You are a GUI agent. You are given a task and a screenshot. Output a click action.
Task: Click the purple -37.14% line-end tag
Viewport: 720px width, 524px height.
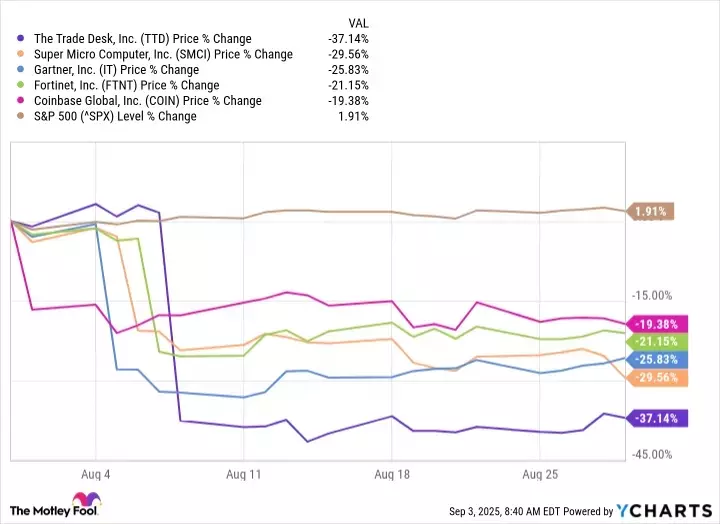tap(658, 418)
